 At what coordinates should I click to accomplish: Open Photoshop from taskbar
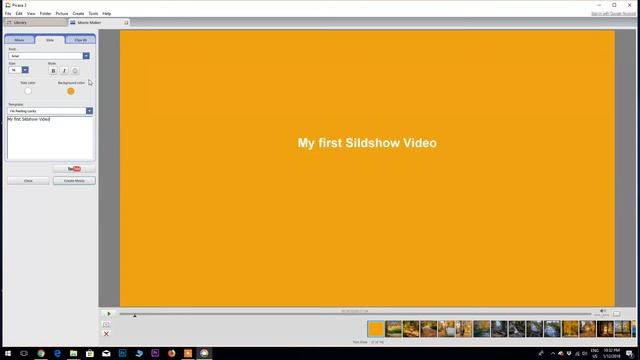[x=122, y=353]
